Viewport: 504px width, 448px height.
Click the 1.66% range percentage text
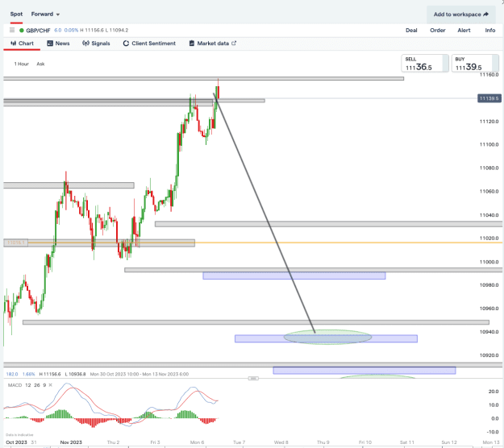tap(28, 374)
